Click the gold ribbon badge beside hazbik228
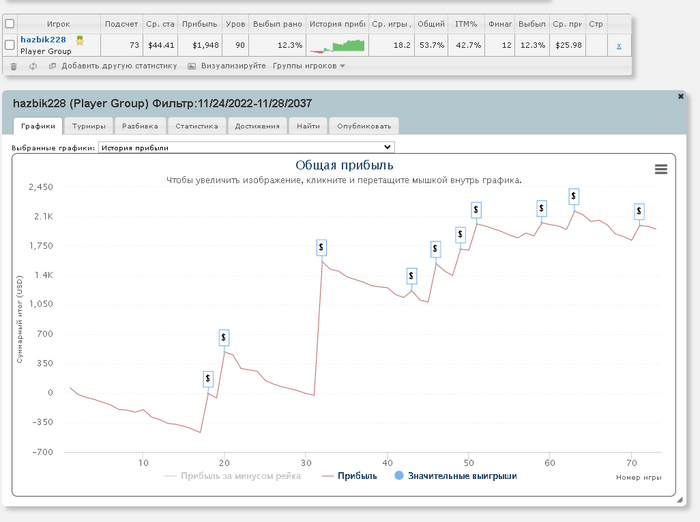 (80, 40)
